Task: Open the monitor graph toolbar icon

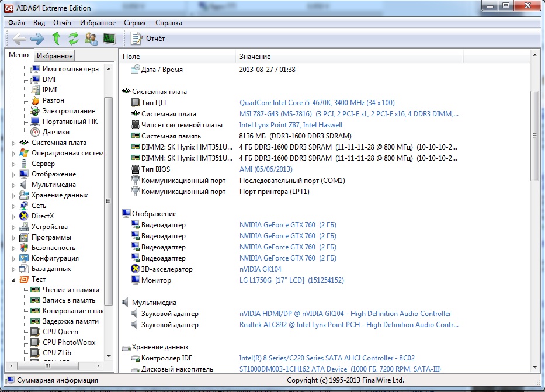Action: point(109,39)
